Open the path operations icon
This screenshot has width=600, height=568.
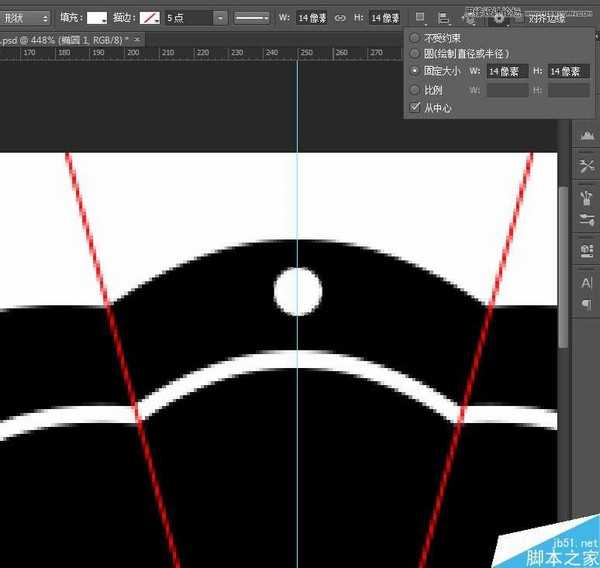[x=420, y=18]
